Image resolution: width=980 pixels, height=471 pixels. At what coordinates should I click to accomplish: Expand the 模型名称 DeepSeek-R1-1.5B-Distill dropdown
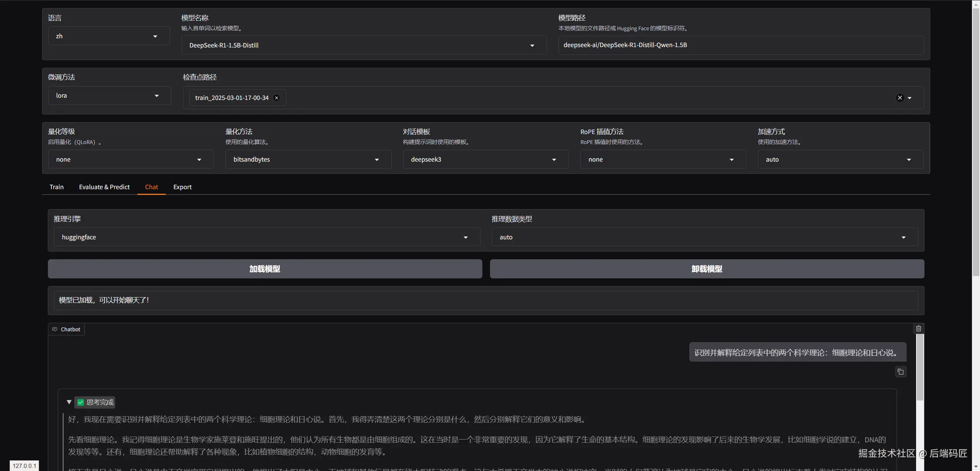tap(532, 46)
